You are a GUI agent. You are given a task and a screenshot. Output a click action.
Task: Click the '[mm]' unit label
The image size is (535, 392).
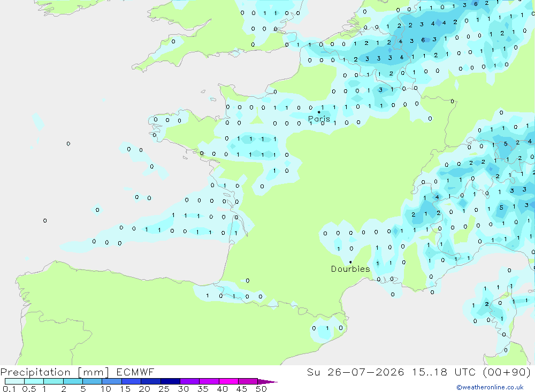(94, 372)
